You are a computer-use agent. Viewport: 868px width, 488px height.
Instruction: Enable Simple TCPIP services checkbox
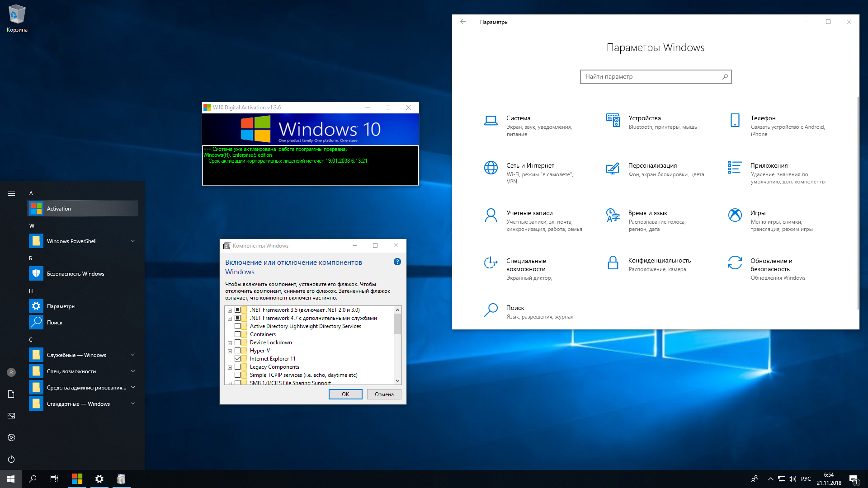pos(237,375)
